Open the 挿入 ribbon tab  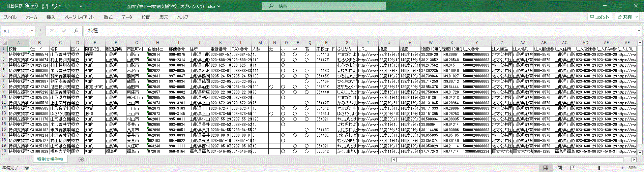click(51, 17)
